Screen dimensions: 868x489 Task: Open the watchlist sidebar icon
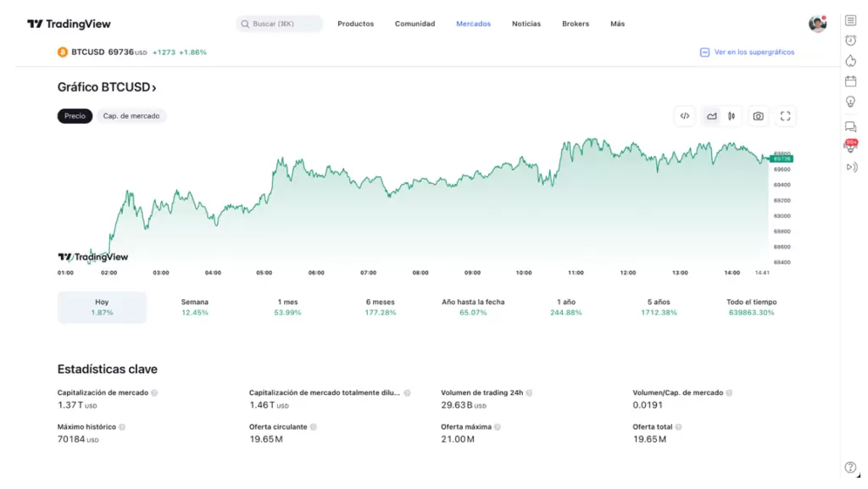pos(851,20)
